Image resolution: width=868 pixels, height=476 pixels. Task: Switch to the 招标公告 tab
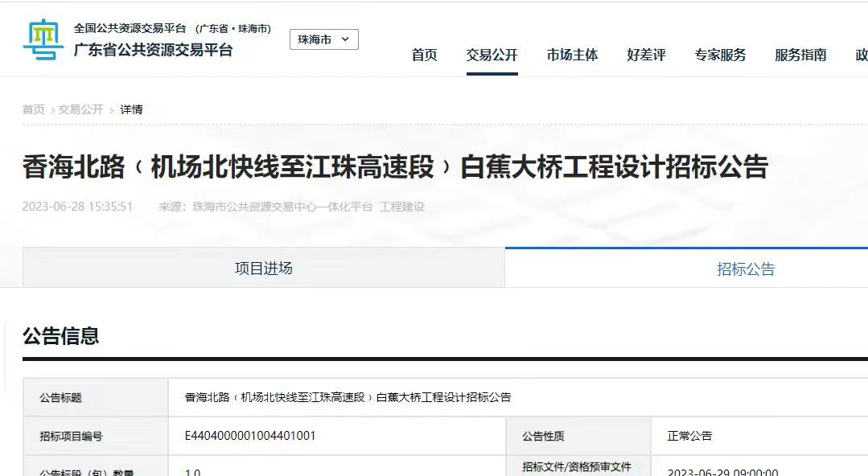click(x=746, y=269)
